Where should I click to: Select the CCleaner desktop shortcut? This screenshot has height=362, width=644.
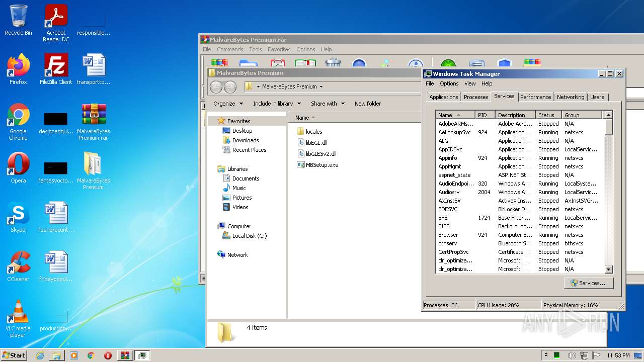click(x=18, y=266)
